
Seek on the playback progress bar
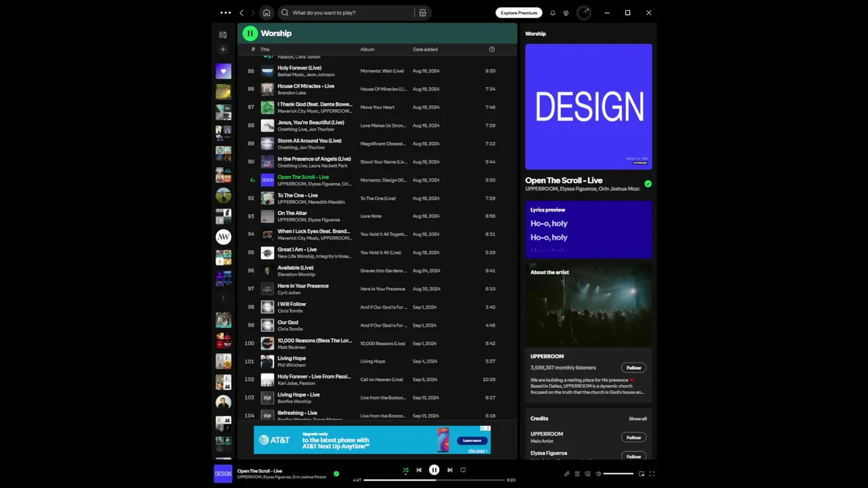pyautogui.click(x=434, y=480)
